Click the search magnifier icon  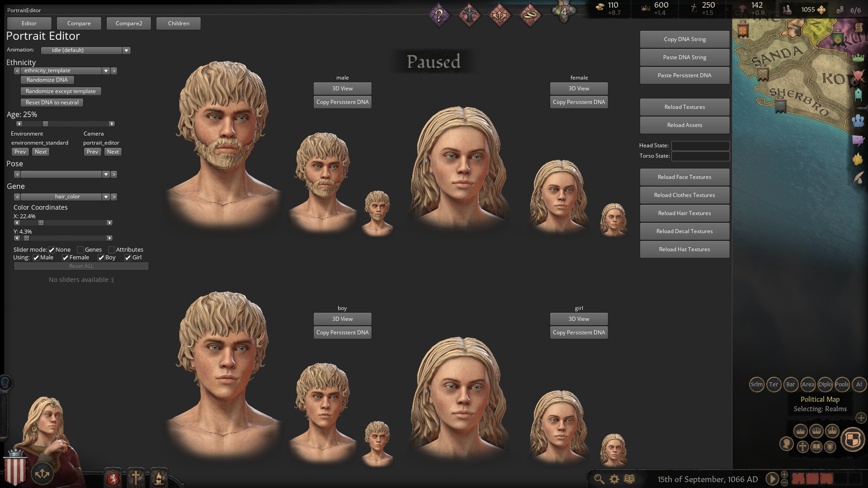click(599, 479)
